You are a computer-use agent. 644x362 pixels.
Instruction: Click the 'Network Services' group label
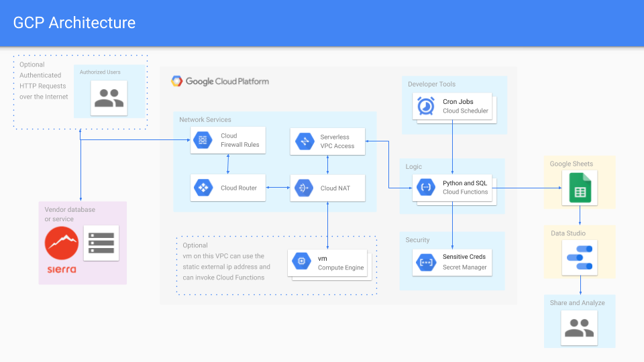pyautogui.click(x=205, y=119)
